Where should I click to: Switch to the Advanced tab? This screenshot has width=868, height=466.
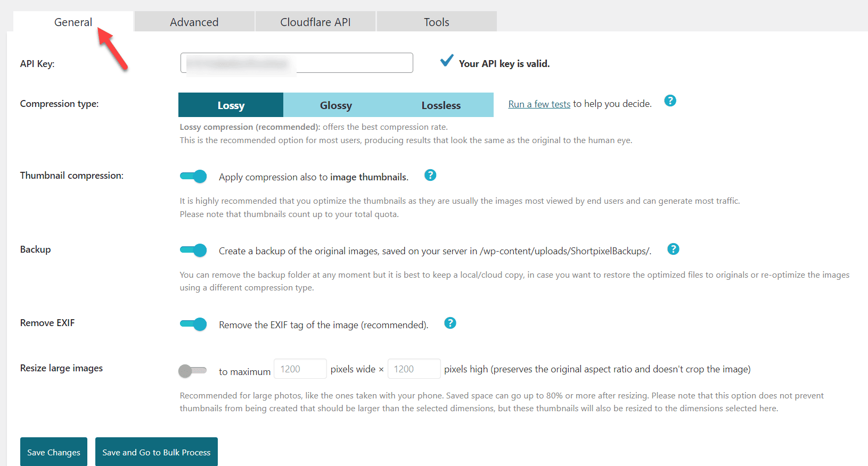tap(194, 22)
